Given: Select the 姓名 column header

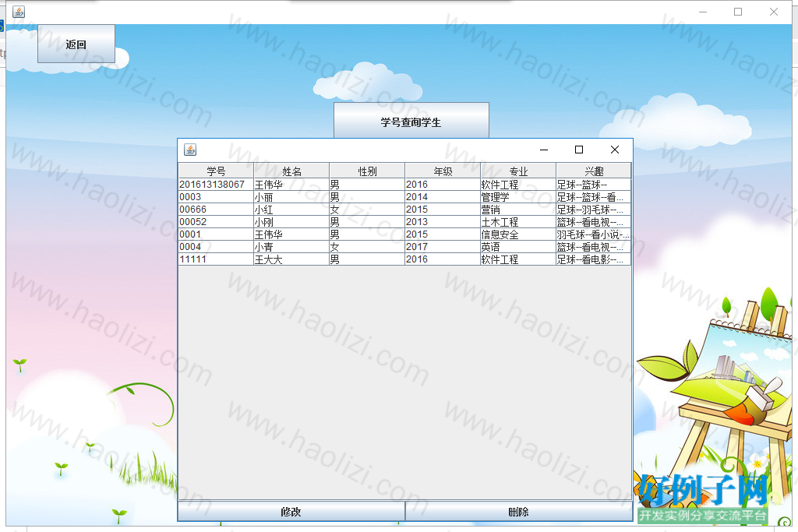Looking at the screenshot, I should pyautogui.click(x=291, y=171).
